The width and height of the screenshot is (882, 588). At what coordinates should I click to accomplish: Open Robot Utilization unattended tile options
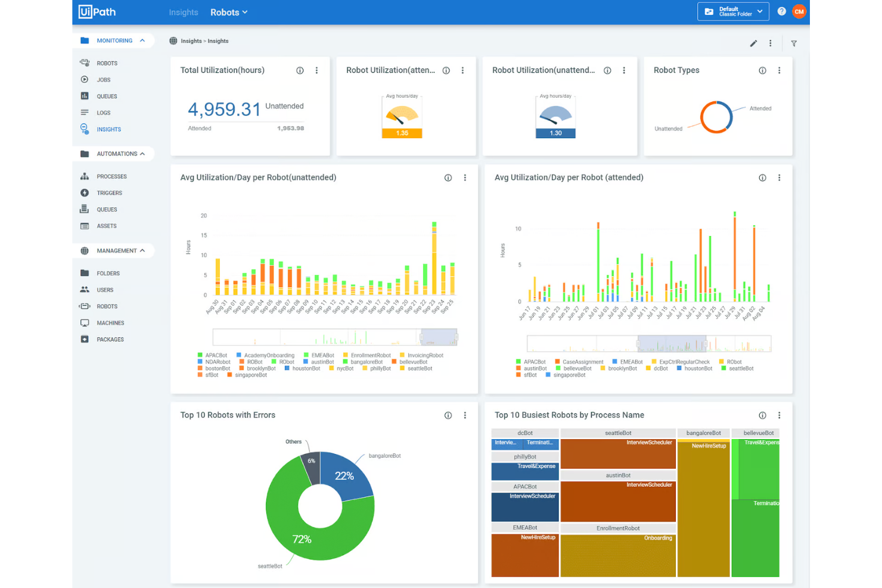[x=624, y=70]
